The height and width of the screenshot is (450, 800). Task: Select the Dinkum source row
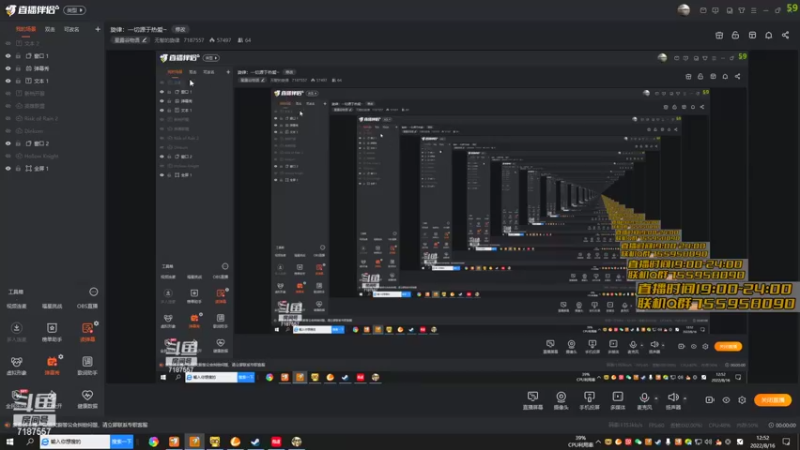[52, 131]
